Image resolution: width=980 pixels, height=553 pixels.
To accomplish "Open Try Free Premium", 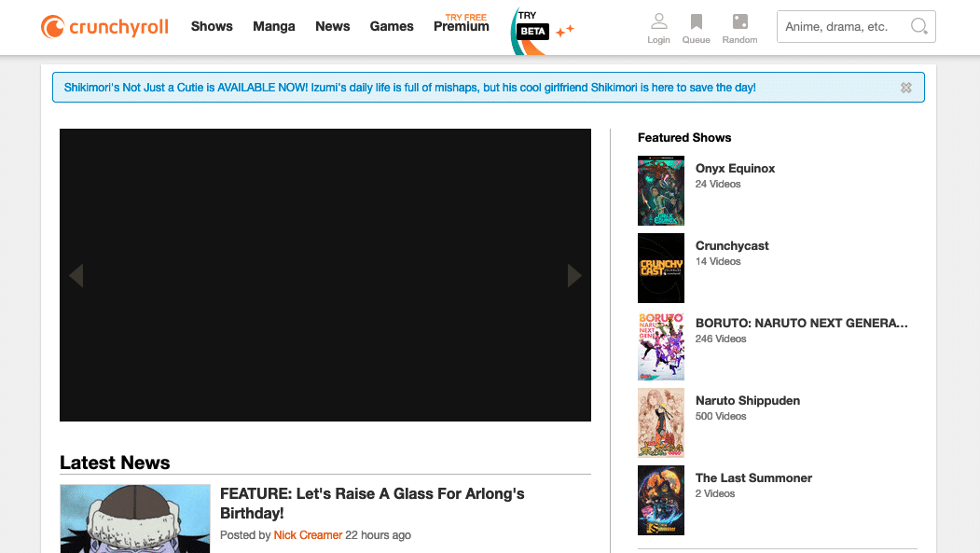I will tap(462, 23).
